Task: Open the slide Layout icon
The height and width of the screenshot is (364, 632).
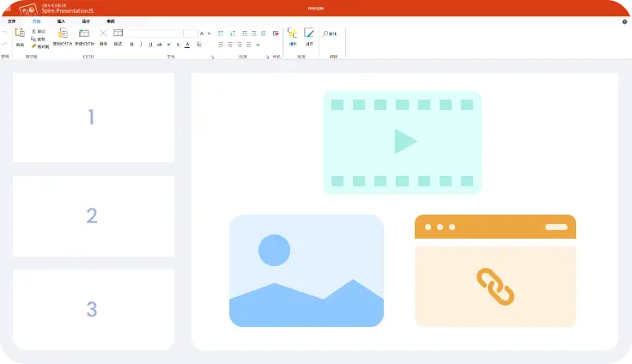Action: (118, 33)
